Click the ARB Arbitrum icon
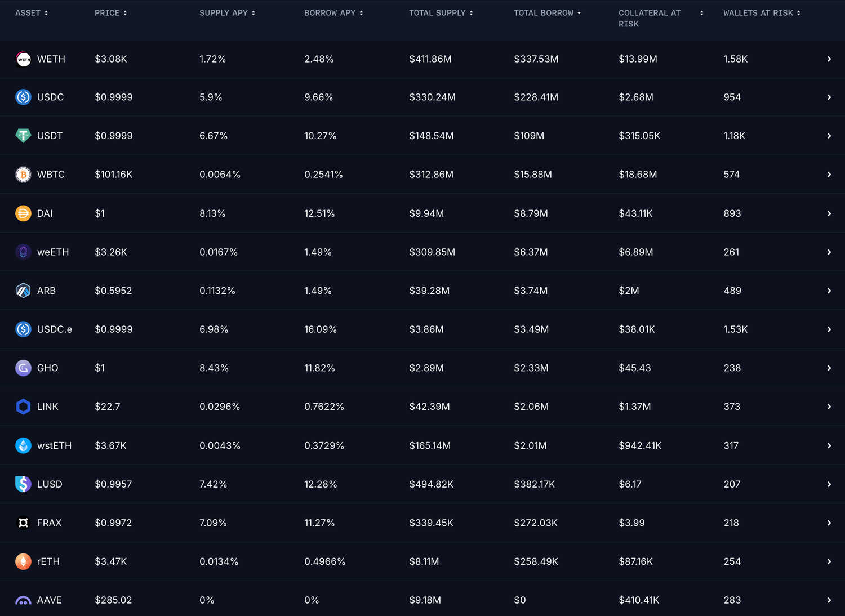The width and height of the screenshot is (845, 616). pyautogui.click(x=23, y=291)
